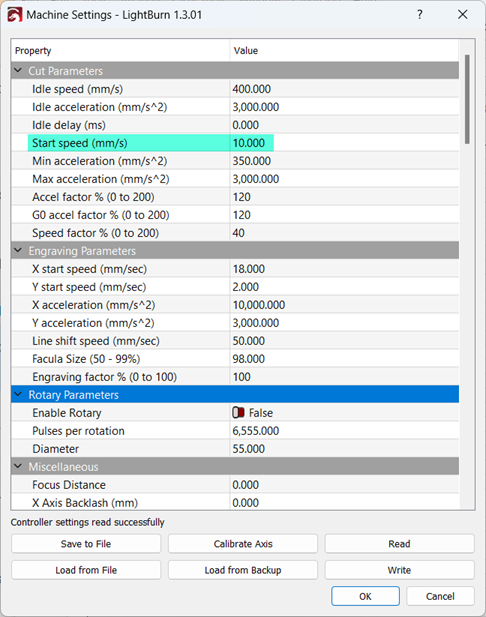Image resolution: width=486 pixels, height=617 pixels.
Task: Select Line shift speed value 50.000
Action: [x=249, y=341]
